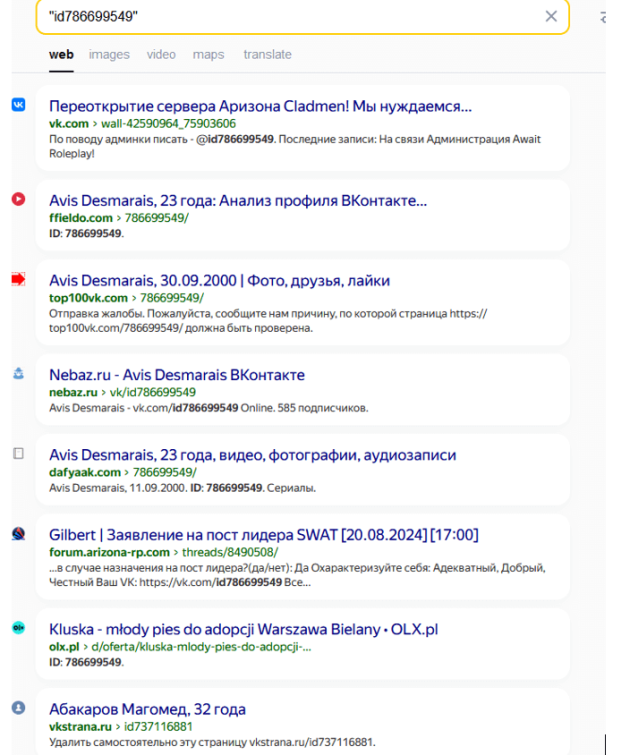Open the maps tab
The width and height of the screenshot is (630, 755).
pyautogui.click(x=209, y=54)
